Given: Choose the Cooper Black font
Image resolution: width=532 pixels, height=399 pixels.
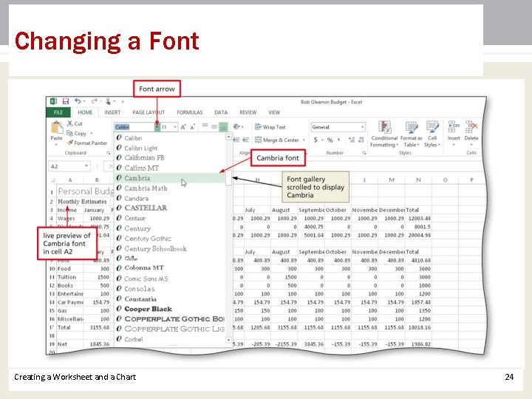Looking at the screenshot, I should (x=170, y=309).
